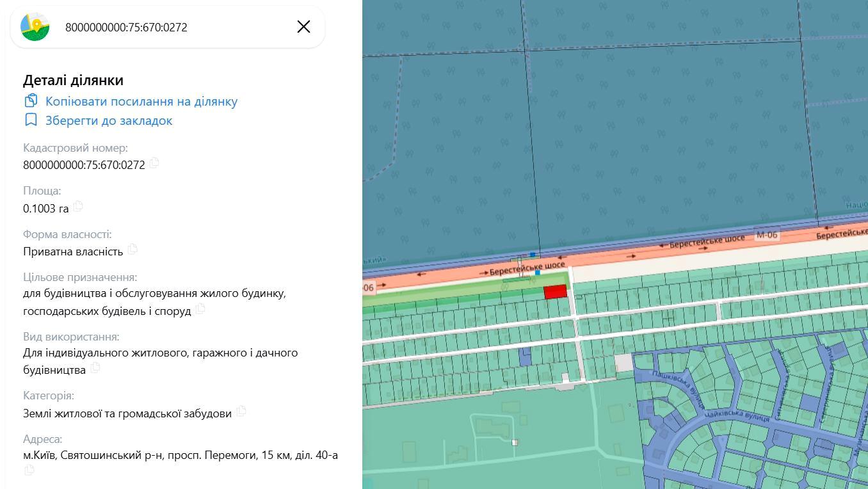This screenshot has width=868, height=489.
Task: Clear the search with the X button
Action: 303,26
